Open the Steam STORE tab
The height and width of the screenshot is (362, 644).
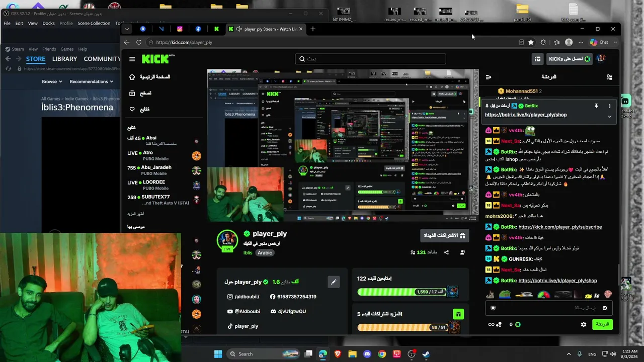(36, 59)
